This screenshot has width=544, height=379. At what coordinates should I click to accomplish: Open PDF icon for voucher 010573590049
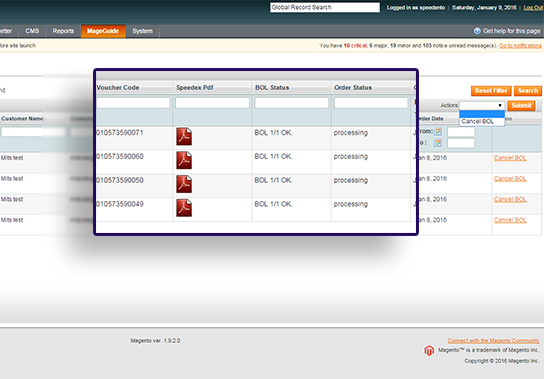(x=184, y=208)
